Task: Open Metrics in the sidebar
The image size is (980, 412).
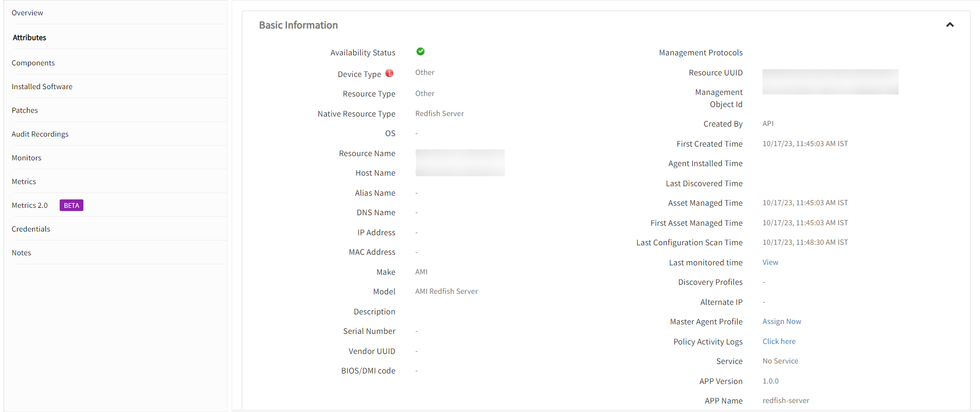Action: tap(24, 181)
